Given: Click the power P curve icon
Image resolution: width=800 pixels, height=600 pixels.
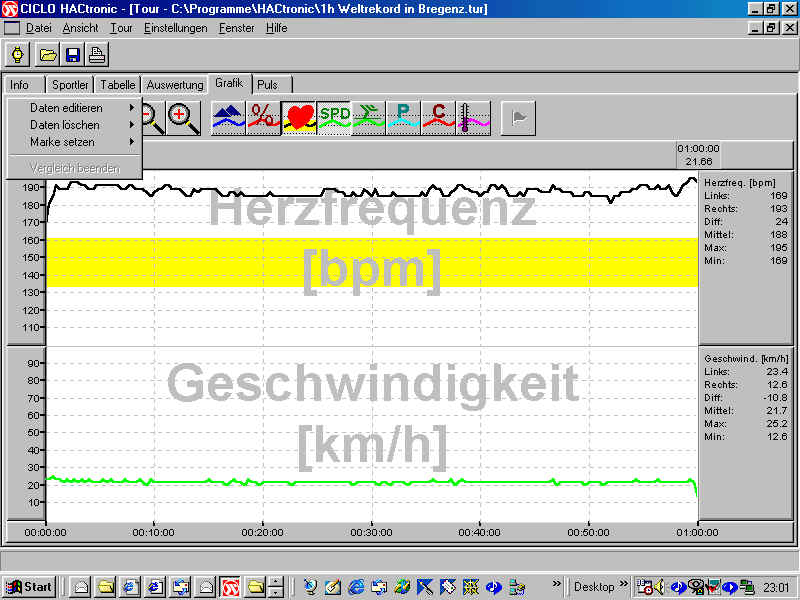Looking at the screenshot, I should (404, 117).
